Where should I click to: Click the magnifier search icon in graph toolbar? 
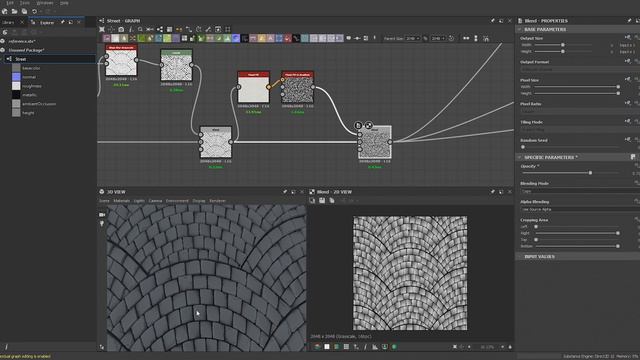pos(140,29)
